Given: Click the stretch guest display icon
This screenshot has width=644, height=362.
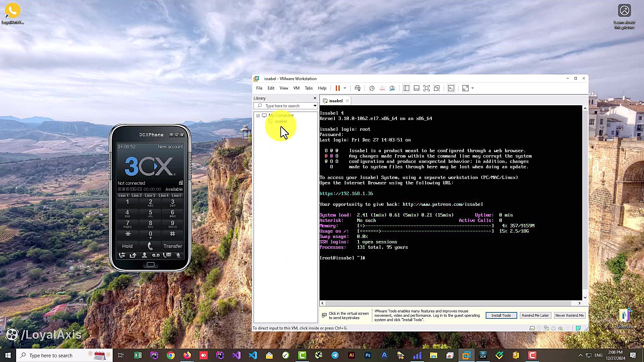Looking at the screenshot, I should (466, 88).
